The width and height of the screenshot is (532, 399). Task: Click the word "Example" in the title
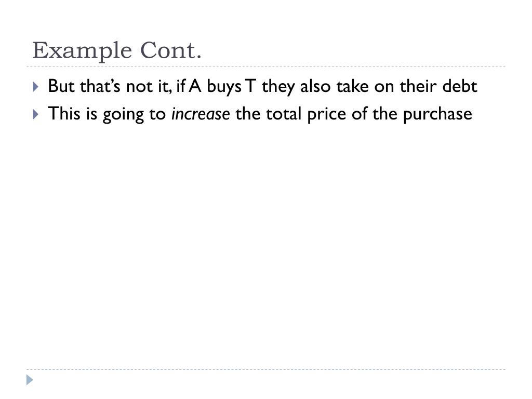(82, 51)
